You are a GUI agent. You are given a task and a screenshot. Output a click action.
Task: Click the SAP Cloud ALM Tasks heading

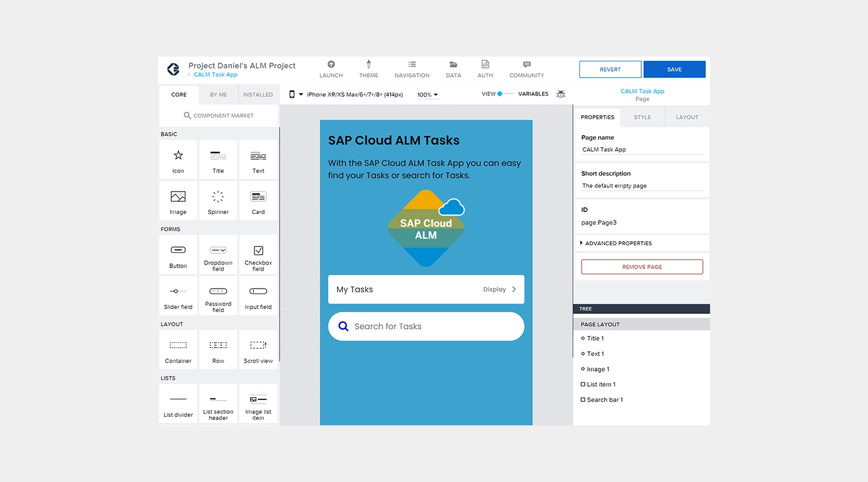(x=394, y=140)
